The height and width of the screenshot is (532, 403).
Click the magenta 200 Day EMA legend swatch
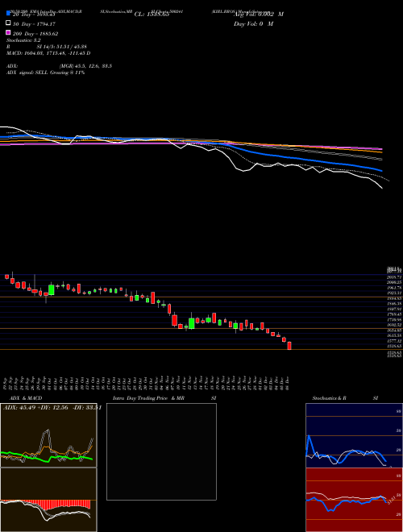[8, 32]
